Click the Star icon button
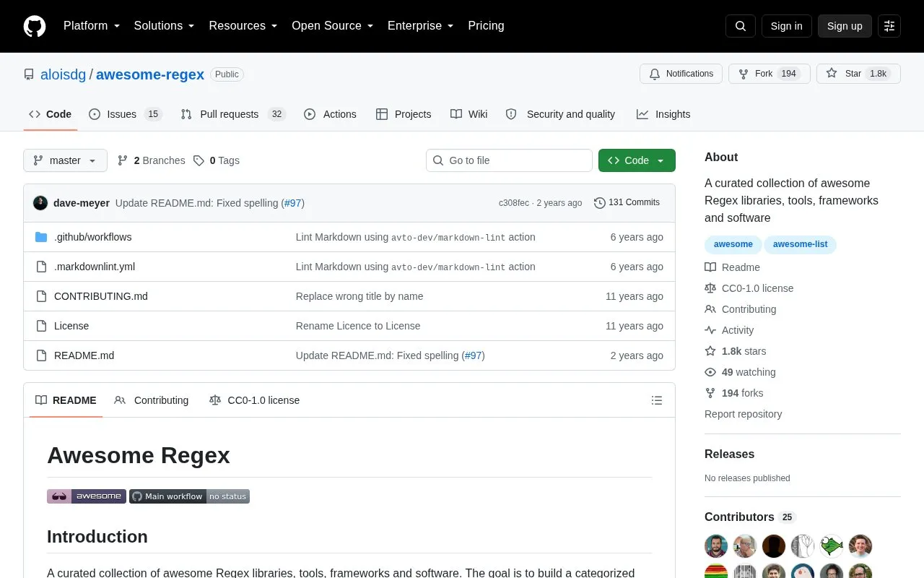Image resolution: width=924 pixels, height=578 pixels. coord(858,74)
